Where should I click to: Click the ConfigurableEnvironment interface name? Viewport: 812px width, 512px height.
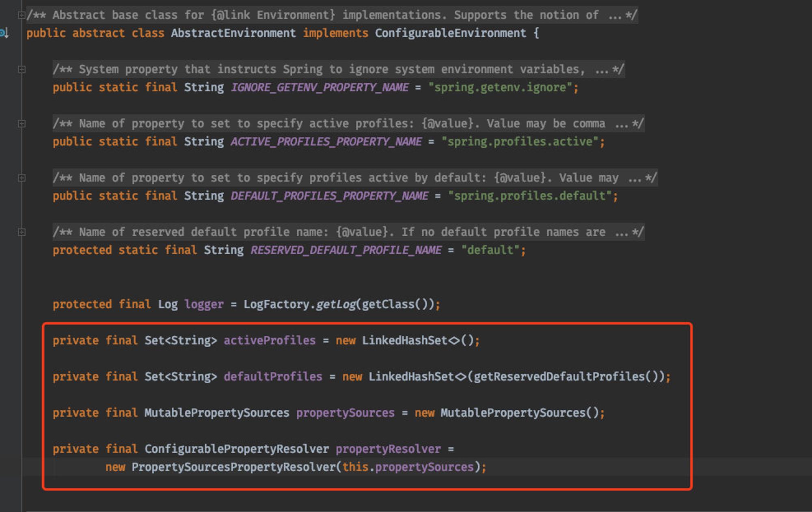click(x=450, y=33)
